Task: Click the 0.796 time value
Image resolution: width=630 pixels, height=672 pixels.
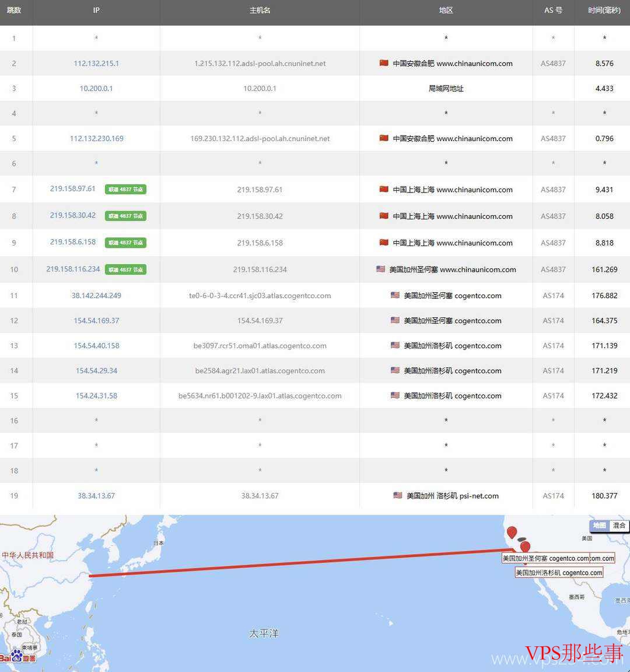Action: tap(604, 138)
